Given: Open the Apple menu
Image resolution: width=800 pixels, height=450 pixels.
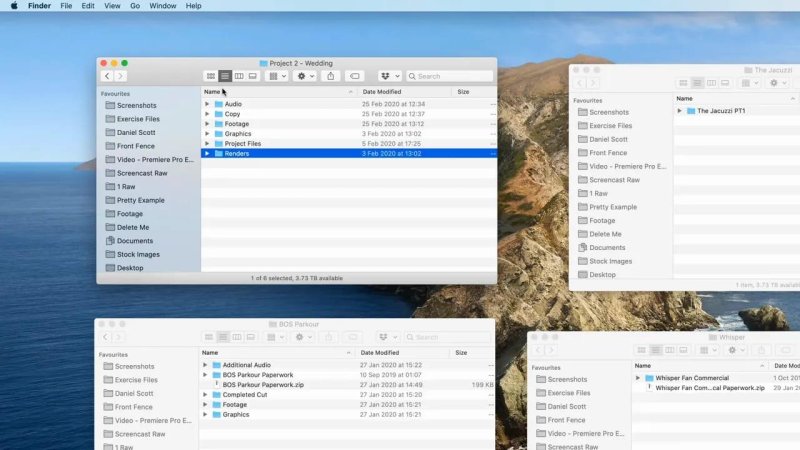Looking at the screenshot, I should tap(14, 6).
